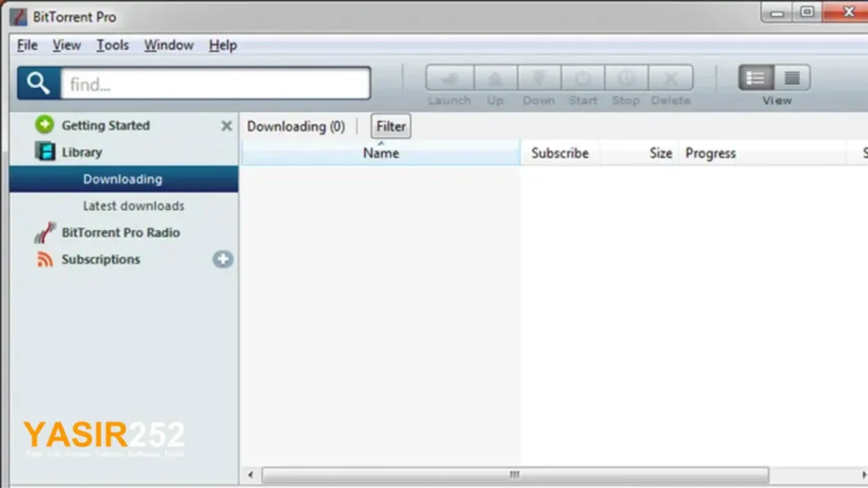Switch to detailed list view icon
The width and height of the screenshot is (868, 488).
[756, 78]
